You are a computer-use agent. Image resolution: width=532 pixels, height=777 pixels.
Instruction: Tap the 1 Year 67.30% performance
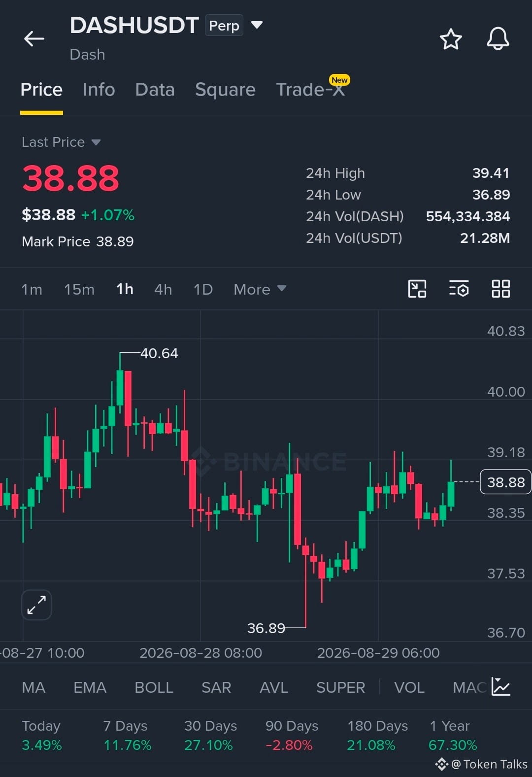(x=453, y=735)
